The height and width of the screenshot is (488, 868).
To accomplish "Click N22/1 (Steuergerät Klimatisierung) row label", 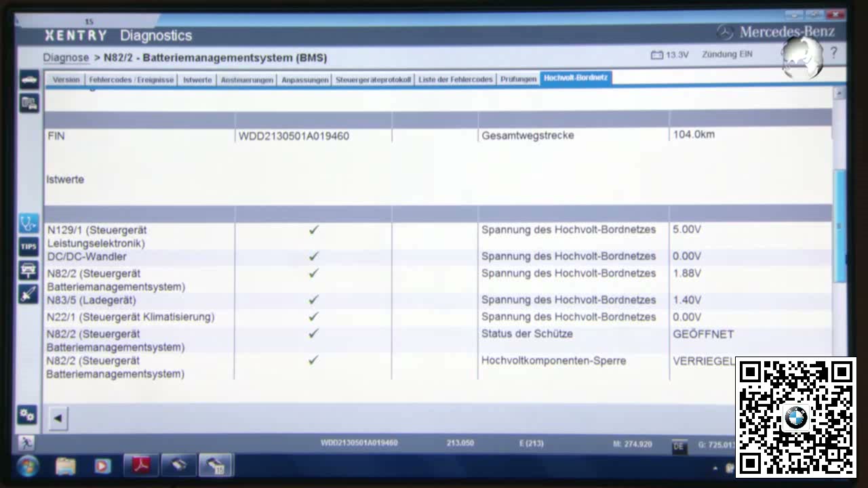I will (x=130, y=317).
